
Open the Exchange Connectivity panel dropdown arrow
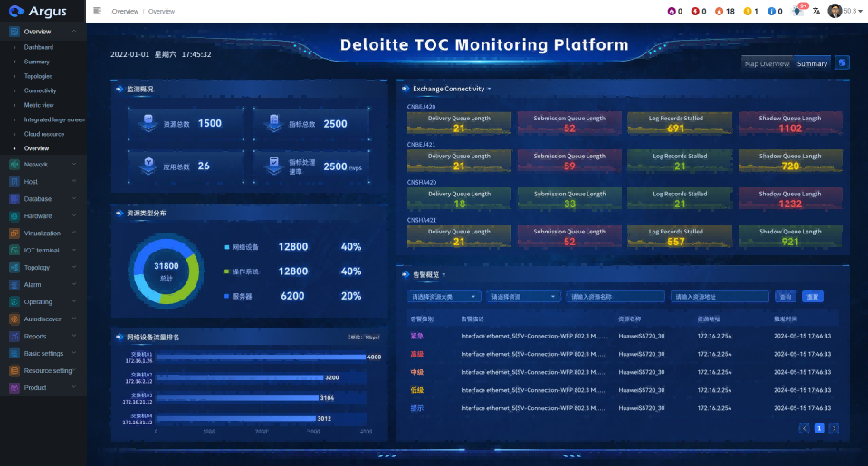489,89
